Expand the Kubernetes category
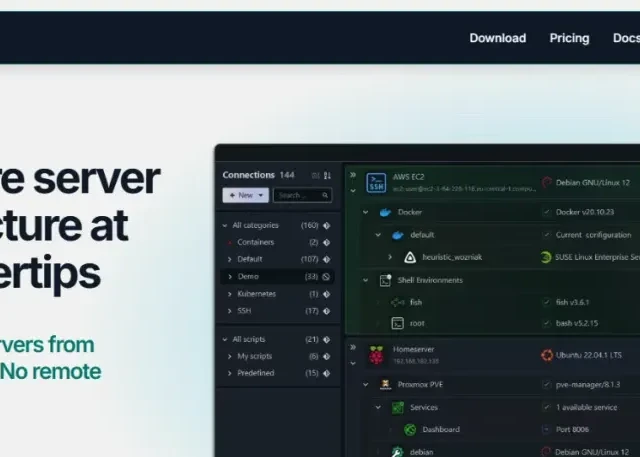The width and height of the screenshot is (640, 457). [229, 294]
